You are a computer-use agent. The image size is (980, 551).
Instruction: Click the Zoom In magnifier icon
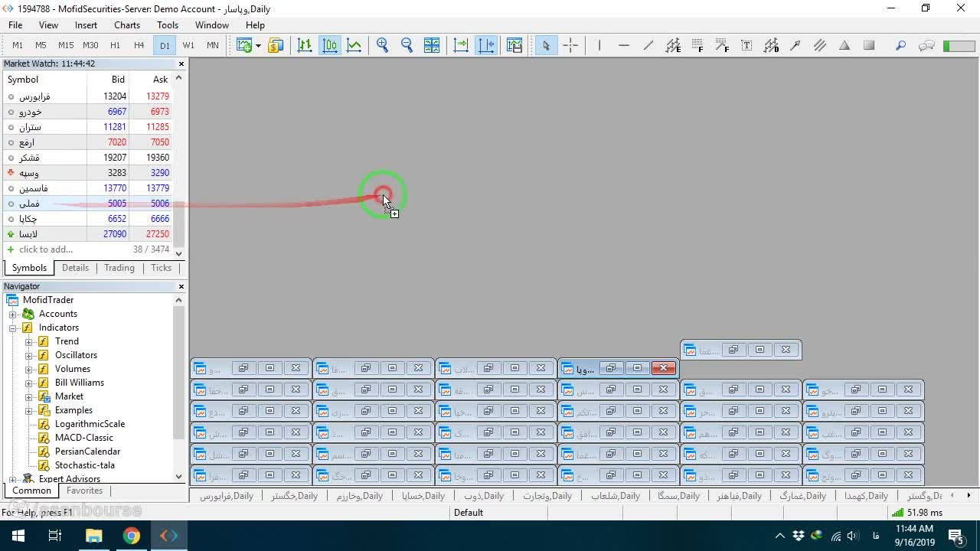coord(383,46)
